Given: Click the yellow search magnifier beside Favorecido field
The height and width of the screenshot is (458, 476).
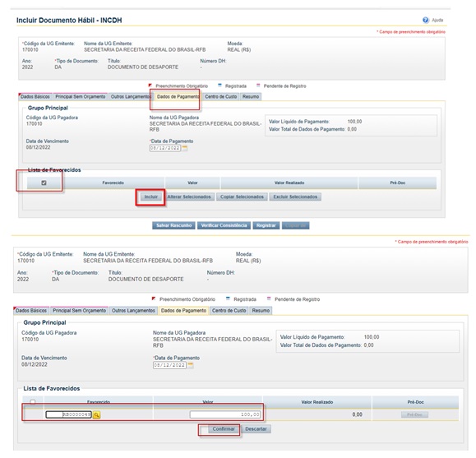Looking at the screenshot, I should (x=96, y=414).
